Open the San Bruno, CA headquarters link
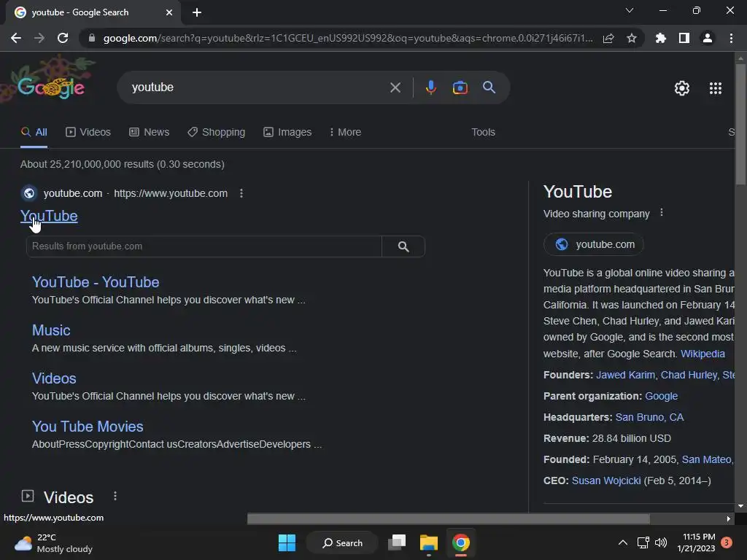The width and height of the screenshot is (747, 560). [649, 417]
